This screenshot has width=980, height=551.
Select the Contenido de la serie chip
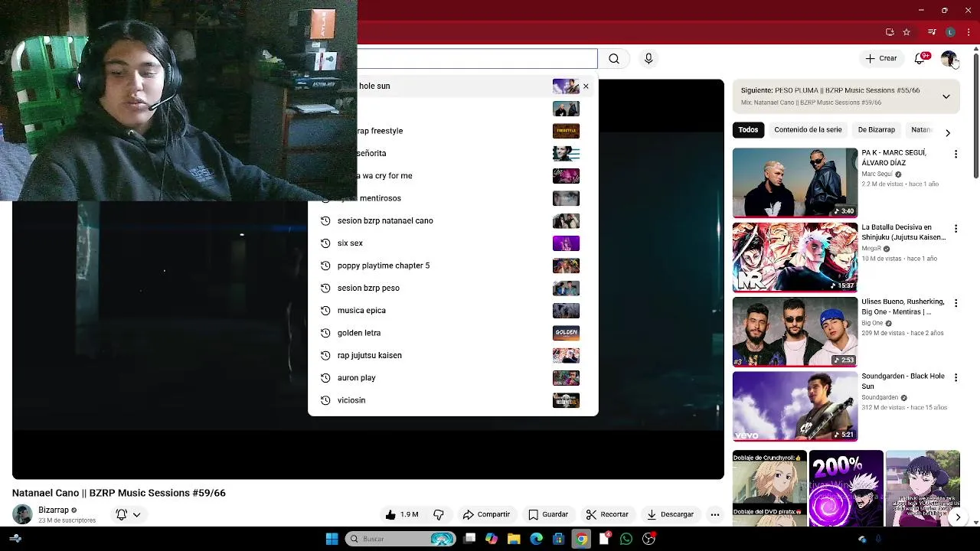pos(808,130)
